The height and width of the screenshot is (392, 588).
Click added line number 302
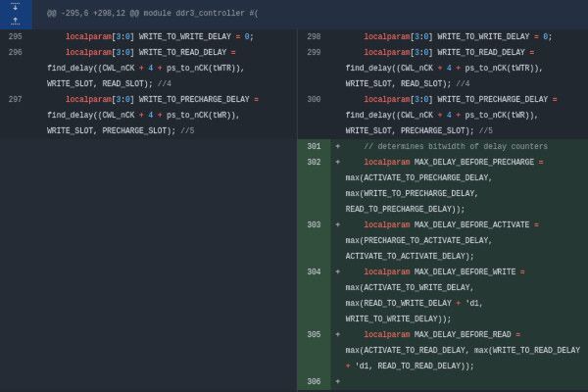[x=313, y=163]
